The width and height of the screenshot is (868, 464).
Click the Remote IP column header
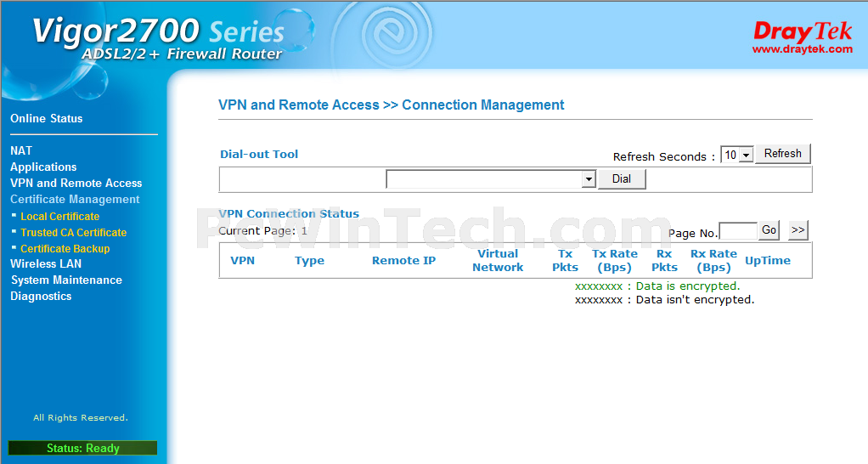point(403,260)
